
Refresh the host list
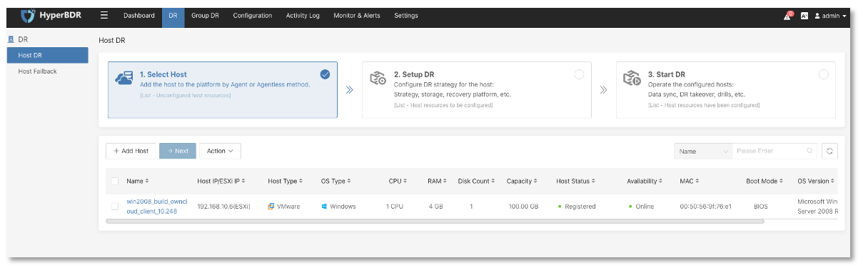829,151
